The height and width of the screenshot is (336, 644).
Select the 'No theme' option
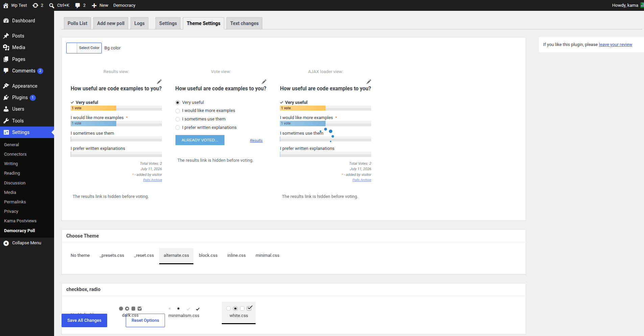80,255
